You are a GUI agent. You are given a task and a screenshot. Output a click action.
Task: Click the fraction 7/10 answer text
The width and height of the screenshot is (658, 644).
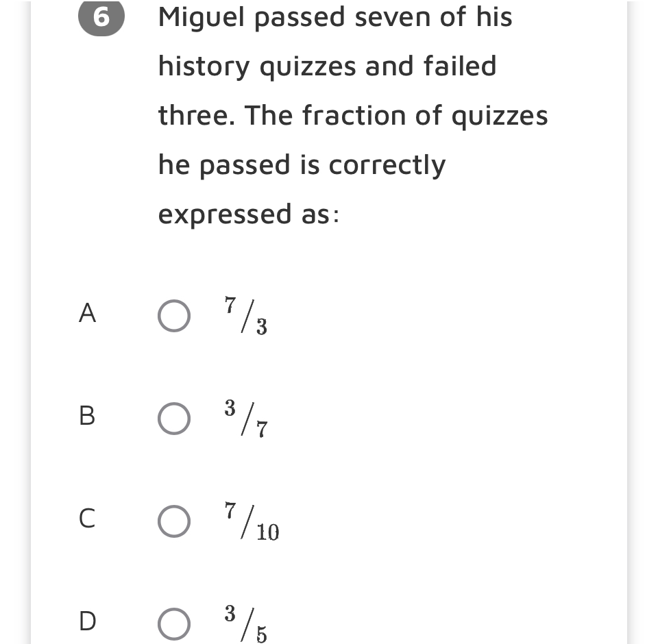tap(250, 521)
